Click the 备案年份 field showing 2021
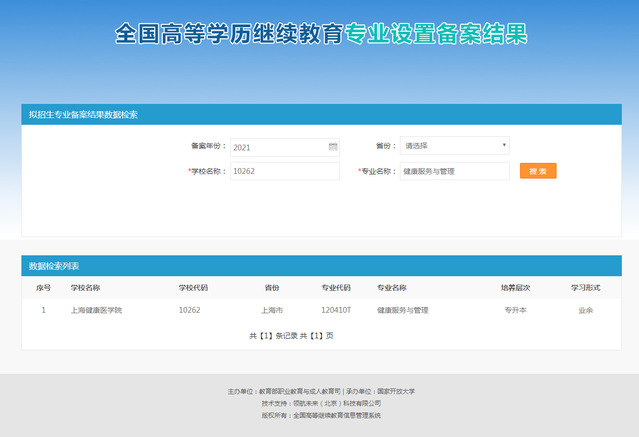The height and width of the screenshot is (437, 639). tap(278, 147)
